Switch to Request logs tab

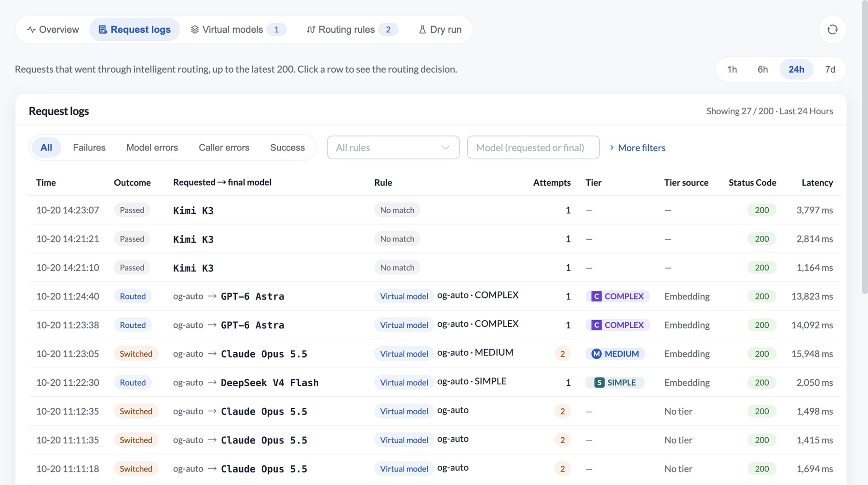click(135, 29)
